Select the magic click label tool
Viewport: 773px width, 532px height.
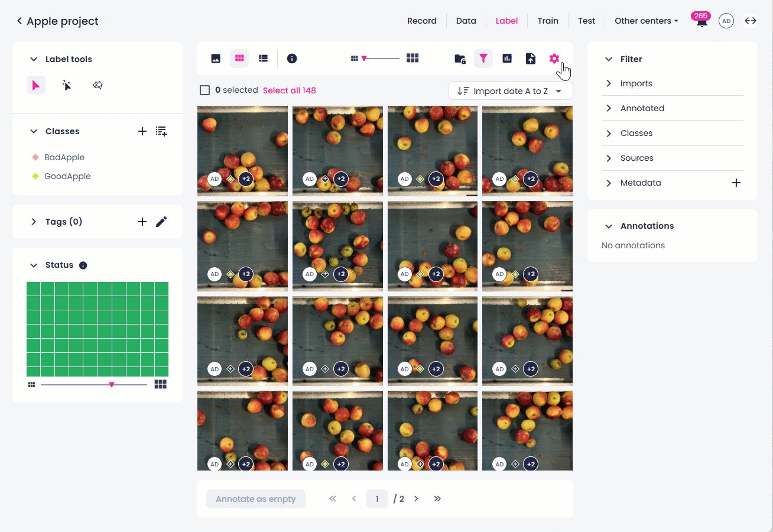[x=67, y=86]
